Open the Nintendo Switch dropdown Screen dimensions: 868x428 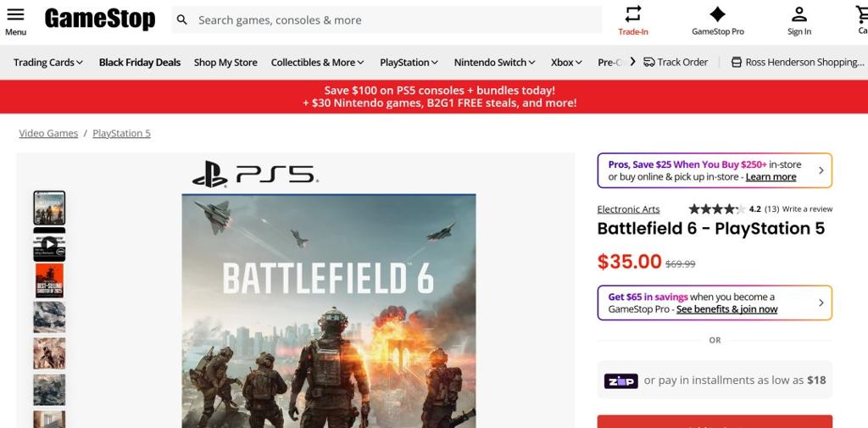(494, 62)
